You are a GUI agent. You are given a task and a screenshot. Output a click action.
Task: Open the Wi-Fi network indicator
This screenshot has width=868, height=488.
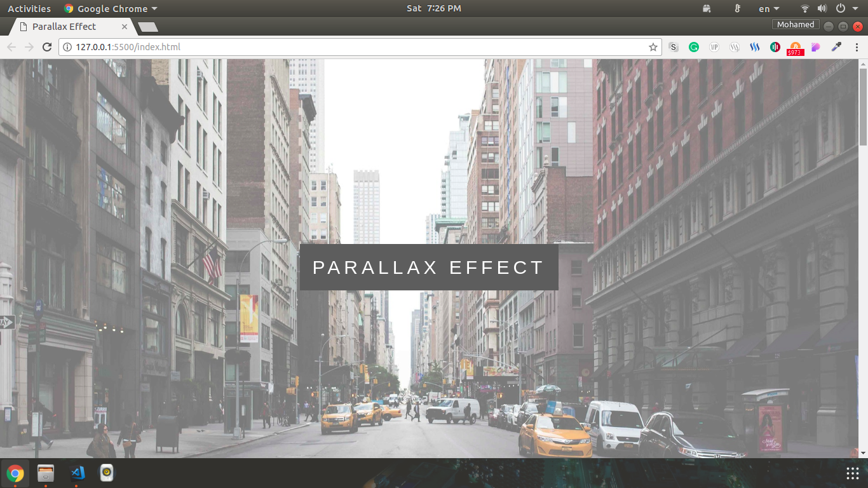point(805,9)
